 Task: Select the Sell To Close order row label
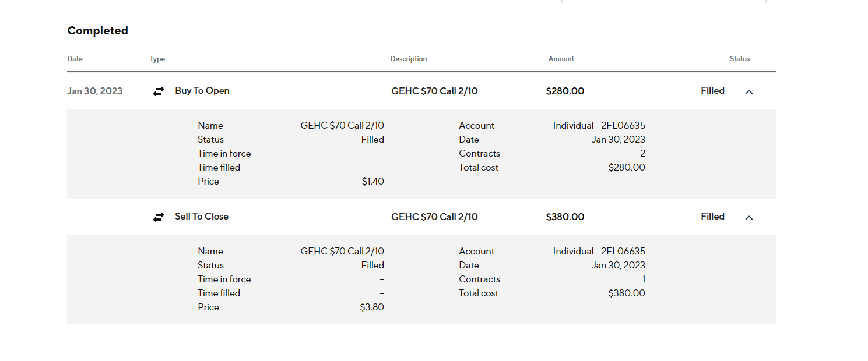tap(202, 217)
